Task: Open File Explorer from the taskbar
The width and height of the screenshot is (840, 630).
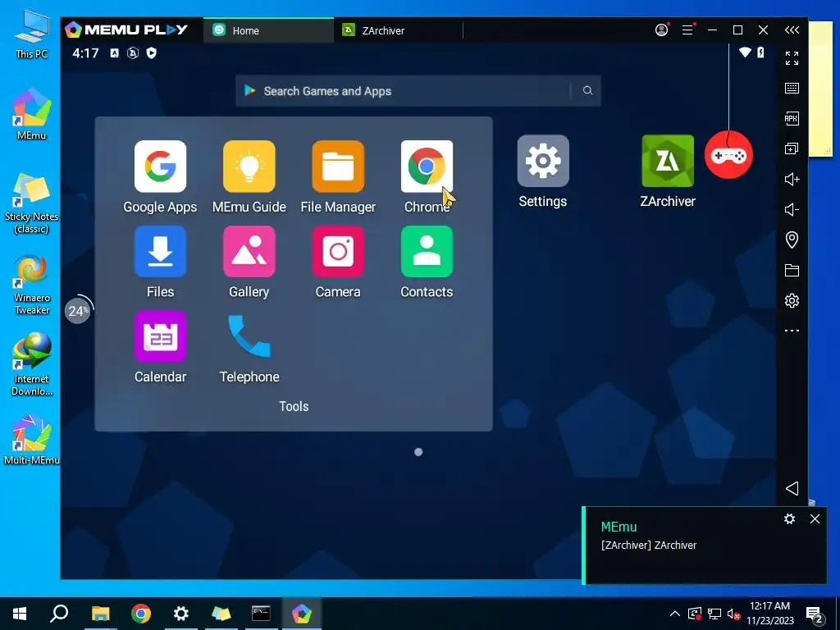Action: (100, 614)
